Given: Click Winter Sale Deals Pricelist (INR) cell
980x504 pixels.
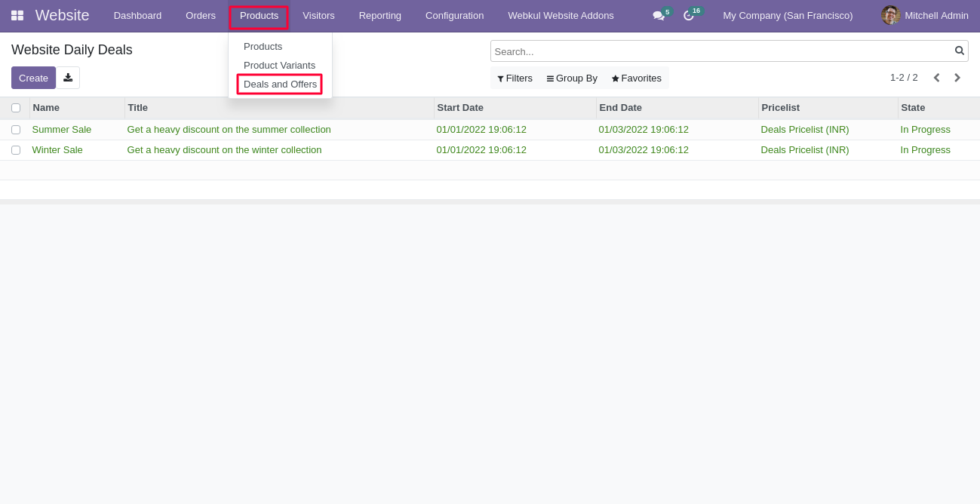Looking at the screenshot, I should coord(805,150).
